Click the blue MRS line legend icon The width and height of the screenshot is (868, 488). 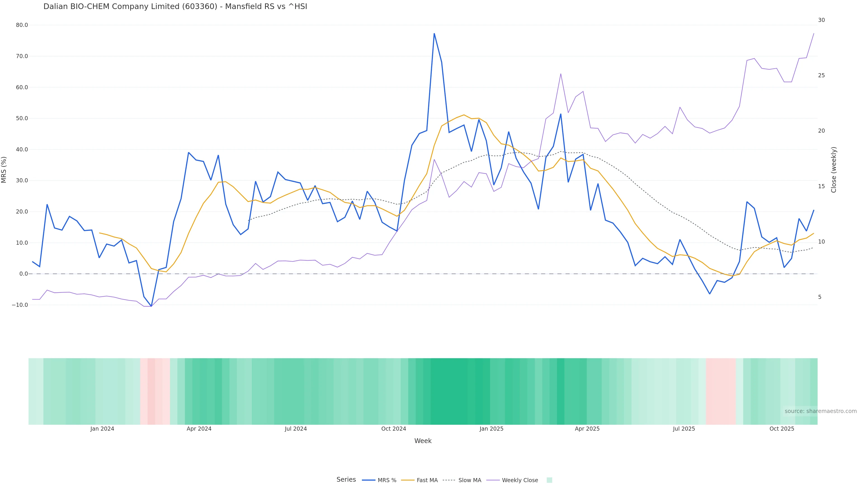click(369, 480)
